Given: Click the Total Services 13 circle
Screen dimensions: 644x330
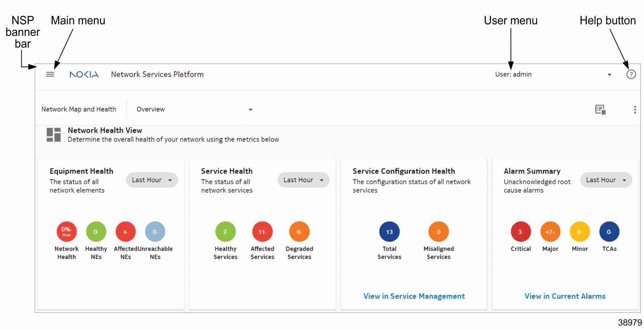Looking at the screenshot, I should pyautogui.click(x=389, y=231).
